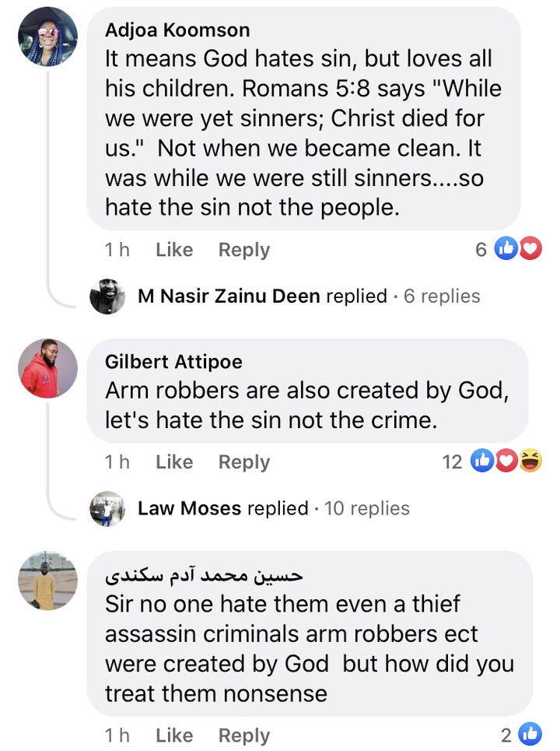View heart reaction on Gilbert's comment
The image size is (560, 751).
pyautogui.click(x=507, y=461)
